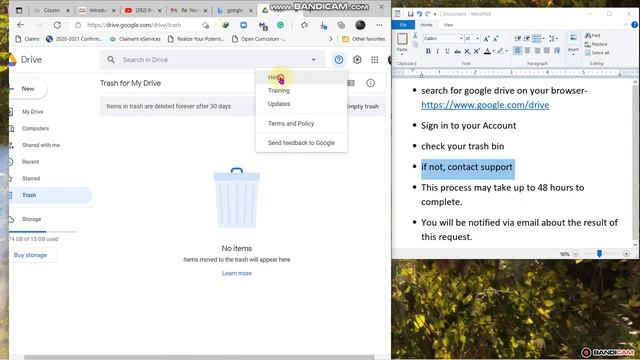Open the browser collections icon
Viewport: 640px width, 360px height.
(x=341, y=25)
